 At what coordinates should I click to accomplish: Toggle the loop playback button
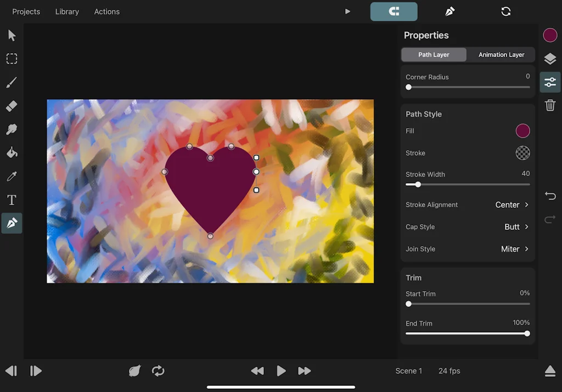coord(158,371)
